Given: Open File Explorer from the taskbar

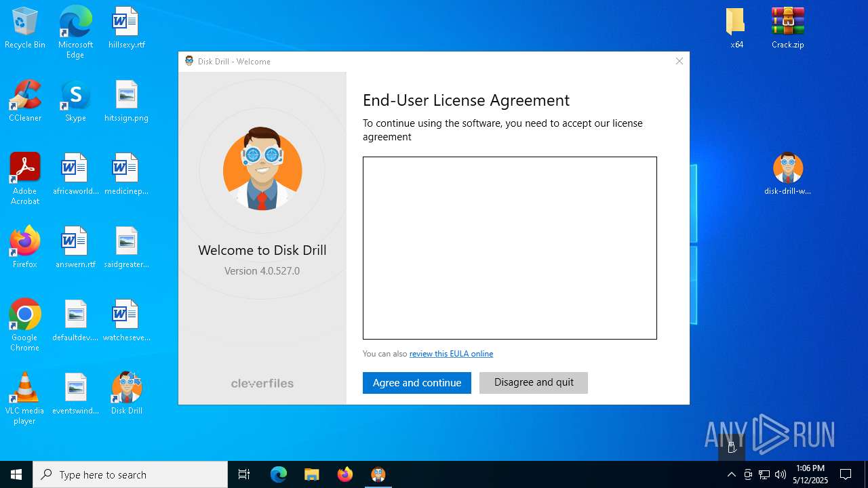Looking at the screenshot, I should [311, 474].
